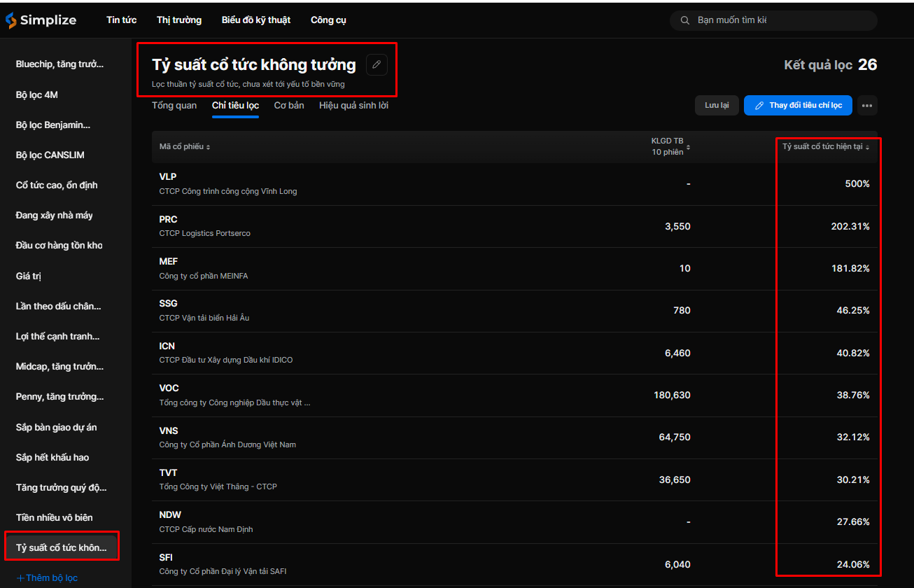Click the Lưu lại button
The width and height of the screenshot is (914, 588).
pos(717,106)
